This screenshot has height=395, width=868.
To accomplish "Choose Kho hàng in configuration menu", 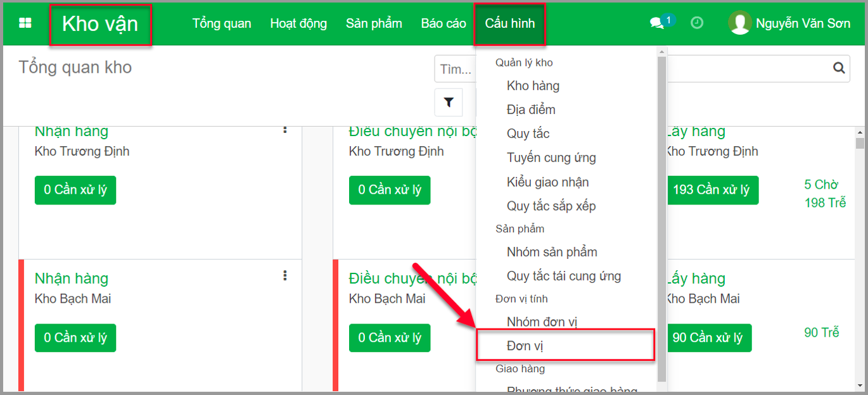I will pos(533,85).
